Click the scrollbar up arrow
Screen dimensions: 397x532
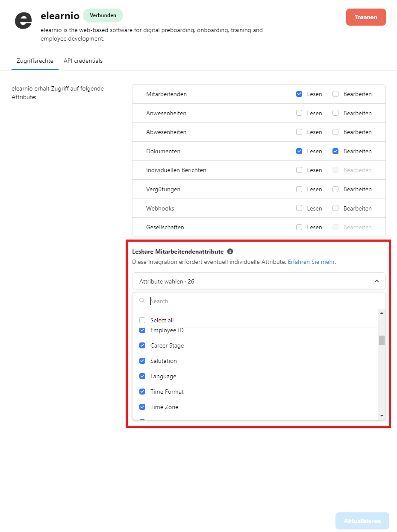click(x=382, y=313)
